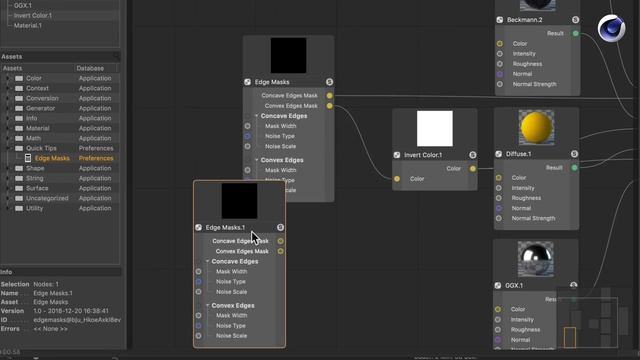Viewport: 640px width, 360px height.
Task: Click the Info asset category
Action: tap(31, 118)
